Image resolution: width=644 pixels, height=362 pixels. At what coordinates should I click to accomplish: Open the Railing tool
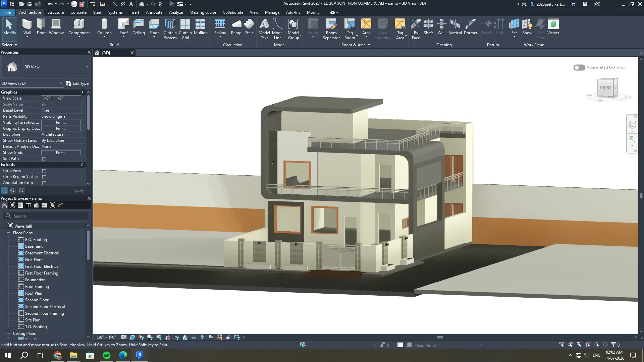click(x=220, y=27)
